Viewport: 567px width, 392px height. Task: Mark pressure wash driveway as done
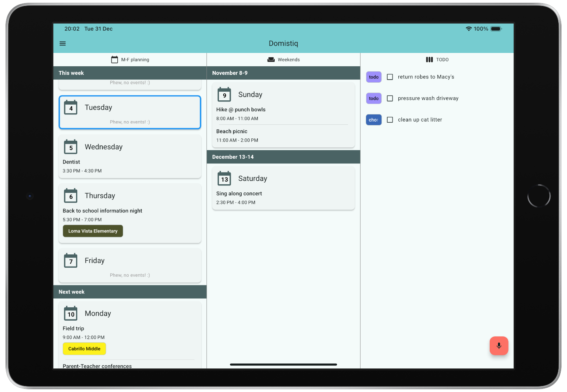(x=390, y=98)
